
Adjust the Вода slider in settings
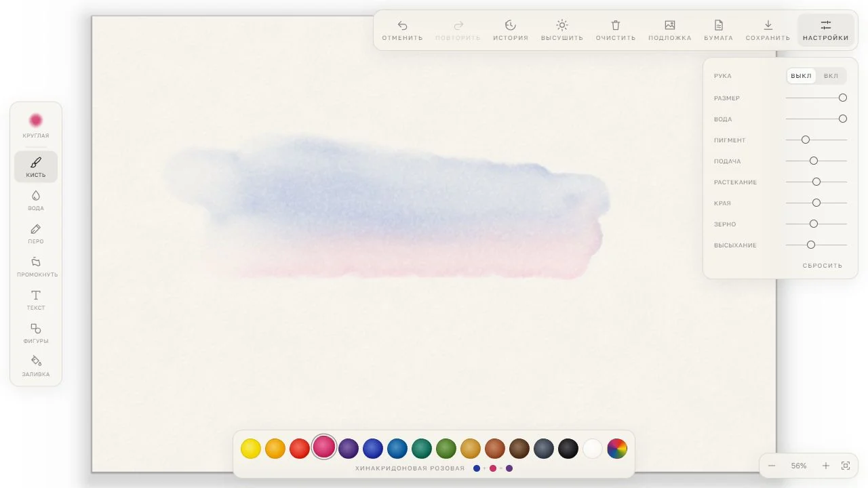click(816, 119)
